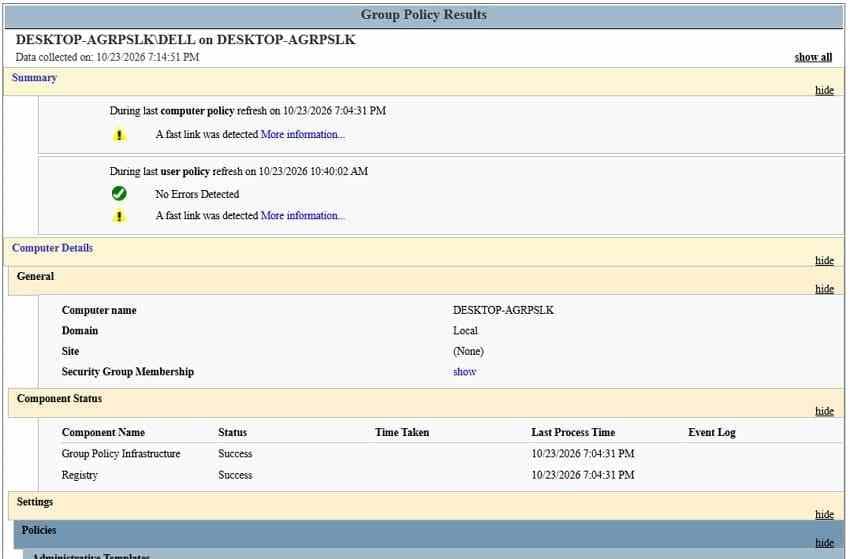Hide the Computer Details section
Image resolution: width=850 pixels, height=559 pixels.
[x=824, y=260]
